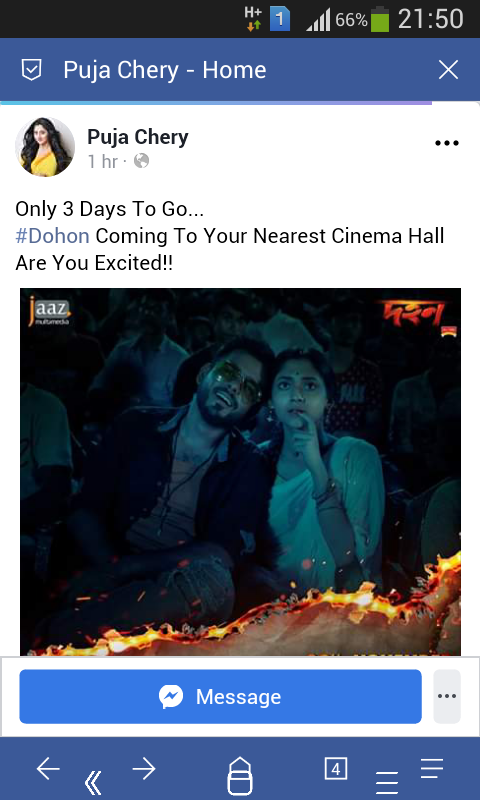Tap the battery indicator in status bar
Viewport: 480px width, 800px height.
[380, 19]
